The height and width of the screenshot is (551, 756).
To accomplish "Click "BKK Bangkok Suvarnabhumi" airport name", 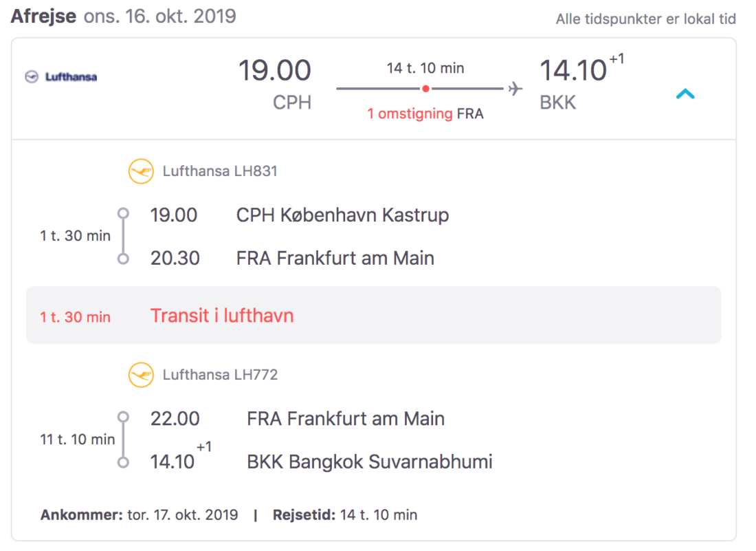I will pyautogui.click(x=370, y=462).
